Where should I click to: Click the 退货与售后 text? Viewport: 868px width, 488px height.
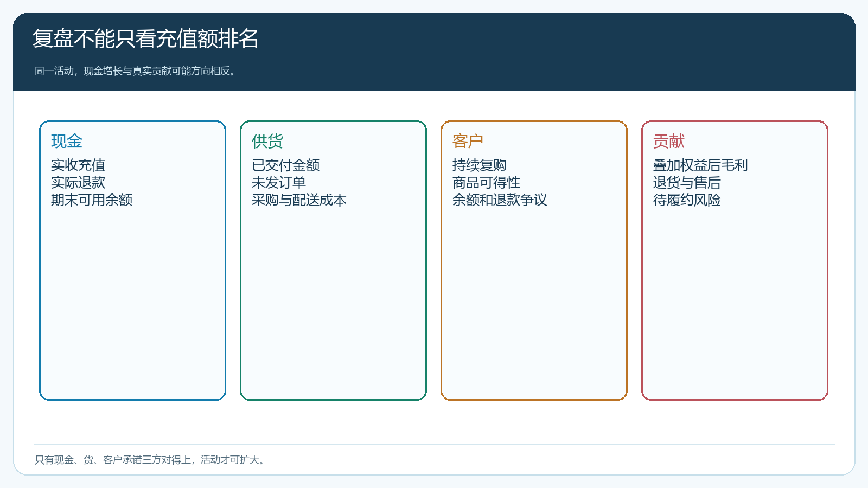(687, 182)
